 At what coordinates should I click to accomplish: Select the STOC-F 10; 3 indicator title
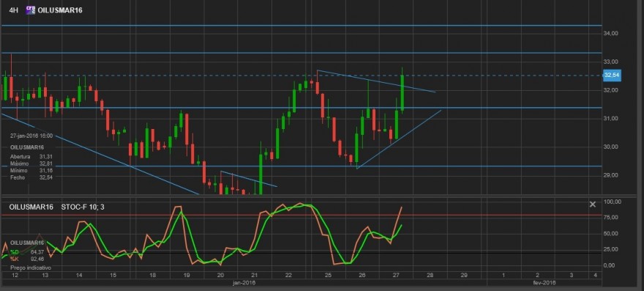pyautogui.click(x=82, y=207)
